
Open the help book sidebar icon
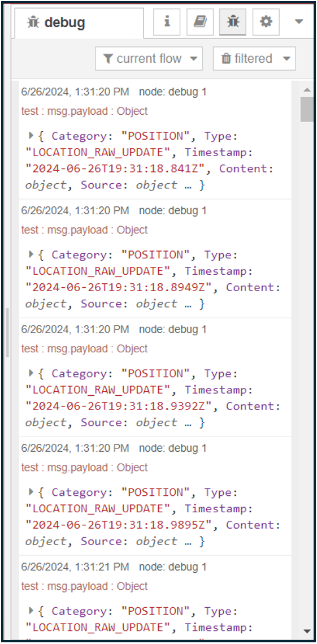click(x=200, y=21)
